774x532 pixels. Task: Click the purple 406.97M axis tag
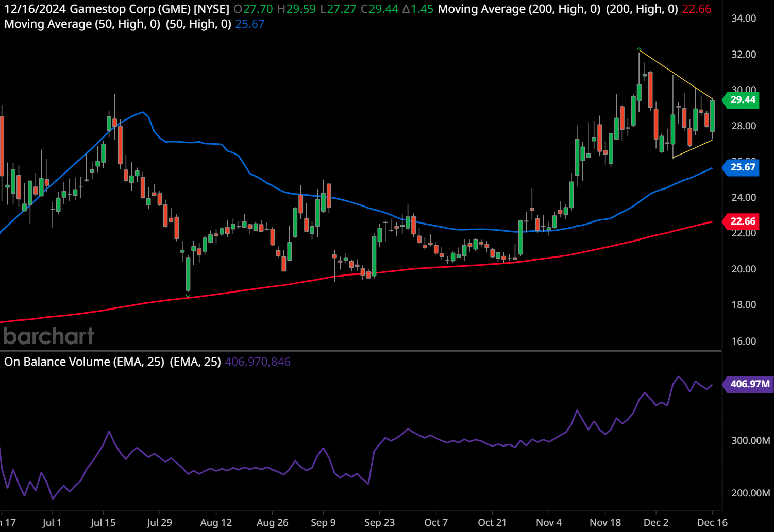(749, 384)
